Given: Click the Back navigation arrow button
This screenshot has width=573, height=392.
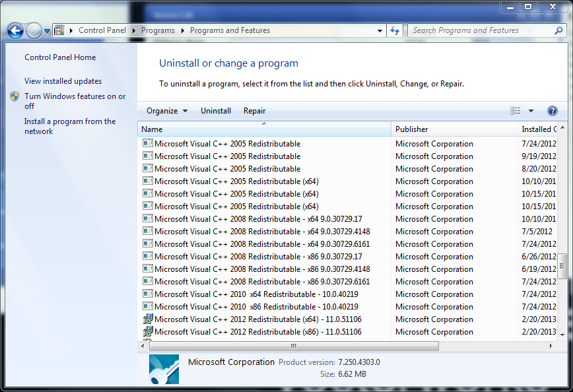Looking at the screenshot, I should click(x=16, y=30).
